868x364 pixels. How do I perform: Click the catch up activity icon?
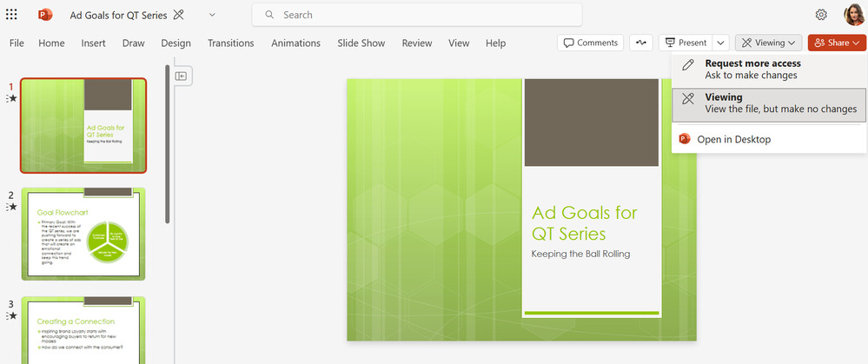641,43
